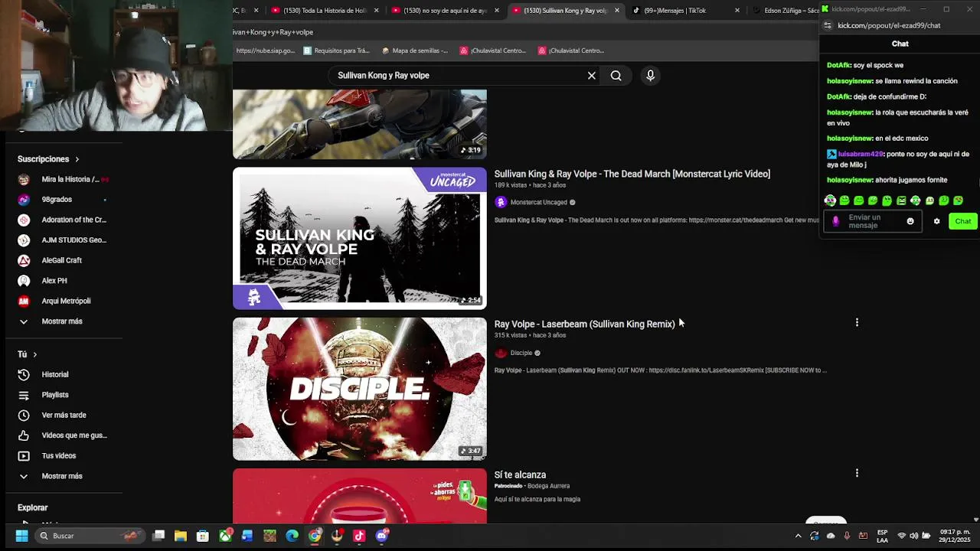Screen dimensions: 980x551
Task: Expand Tú section header
Action: tap(28, 354)
